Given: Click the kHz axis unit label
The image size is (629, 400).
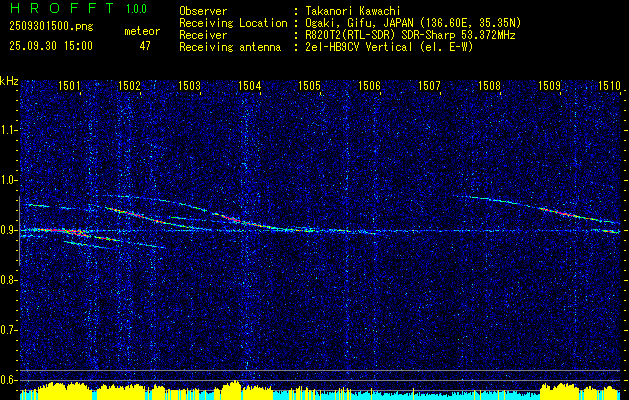Looking at the screenshot, I should coord(9,81).
